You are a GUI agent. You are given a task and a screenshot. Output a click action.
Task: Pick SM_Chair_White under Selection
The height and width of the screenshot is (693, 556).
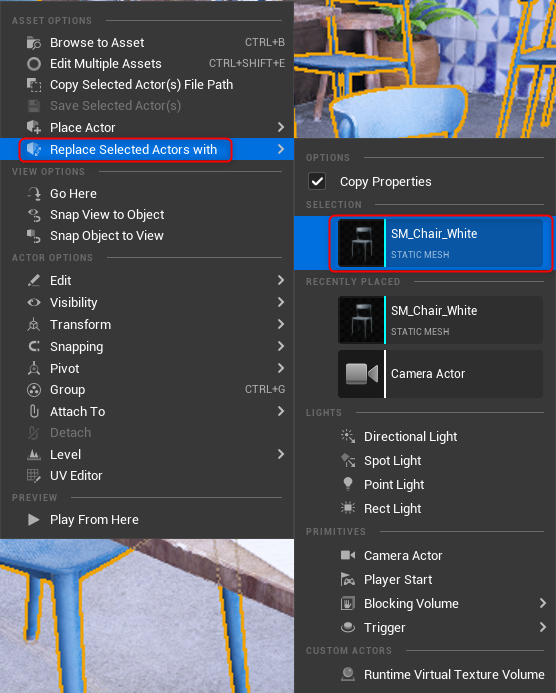pos(440,243)
